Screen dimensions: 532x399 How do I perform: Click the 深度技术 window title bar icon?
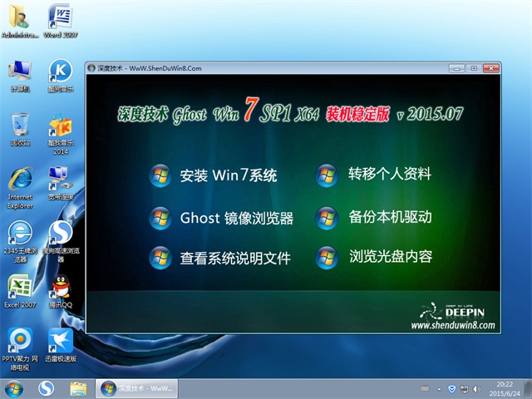coord(91,68)
